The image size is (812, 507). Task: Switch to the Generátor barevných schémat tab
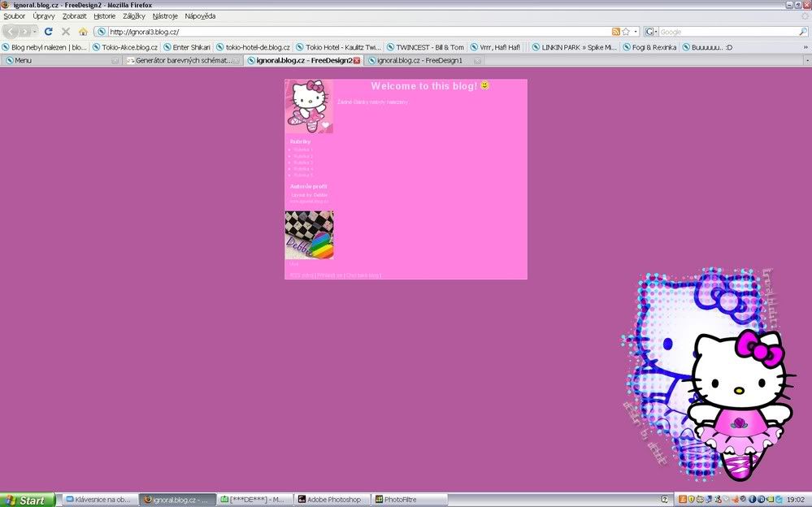tap(183, 60)
